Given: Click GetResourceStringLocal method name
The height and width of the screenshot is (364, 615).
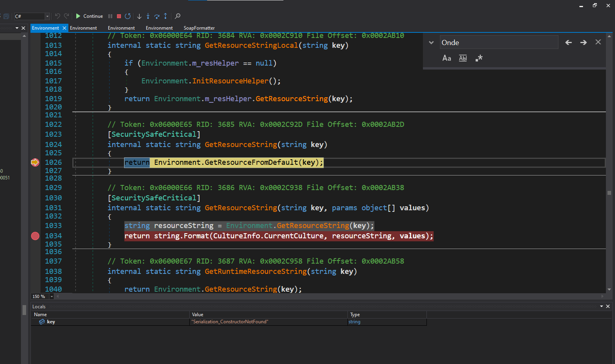Looking at the screenshot, I should (251, 45).
